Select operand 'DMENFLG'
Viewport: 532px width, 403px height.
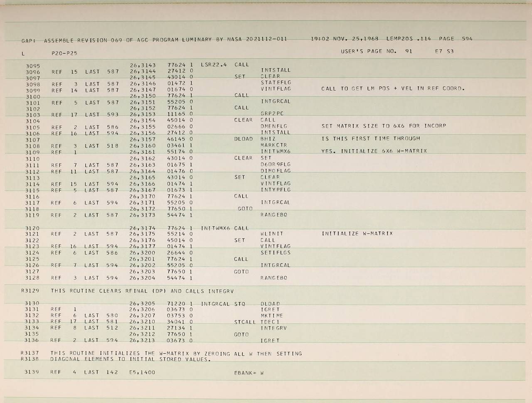tap(274, 126)
